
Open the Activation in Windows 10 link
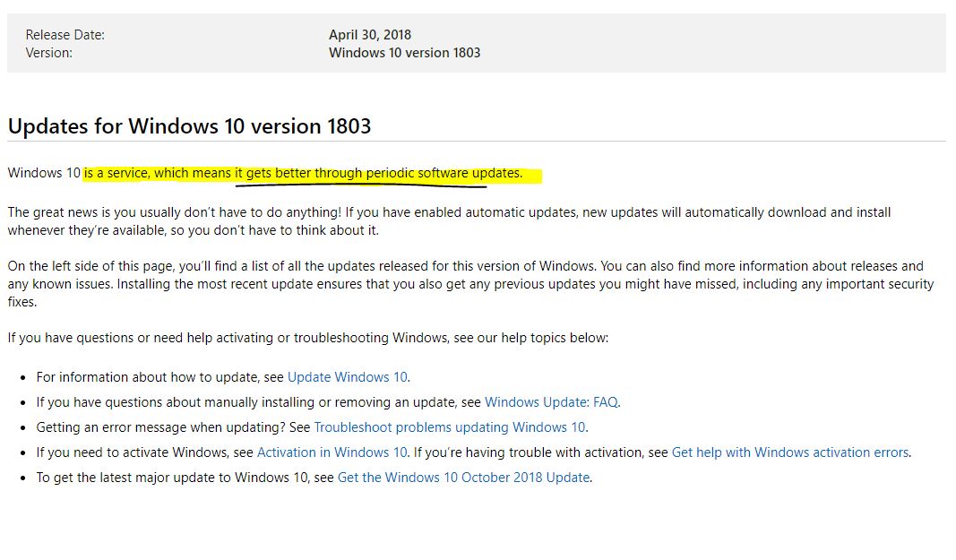coord(332,452)
